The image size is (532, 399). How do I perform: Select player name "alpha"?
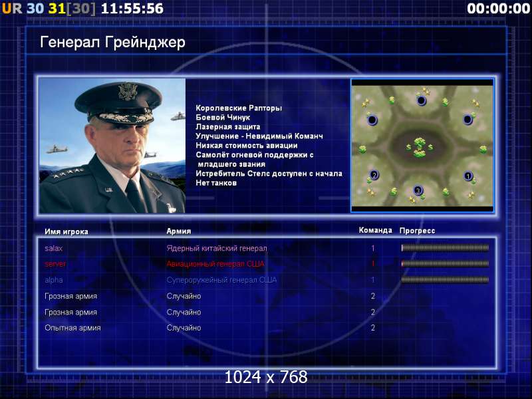click(54, 280)
